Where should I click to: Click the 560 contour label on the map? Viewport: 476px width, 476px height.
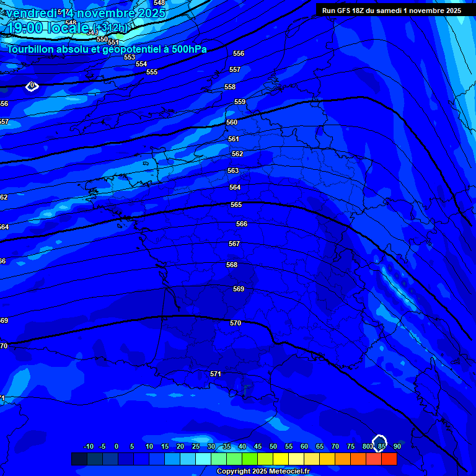[232, 122]
